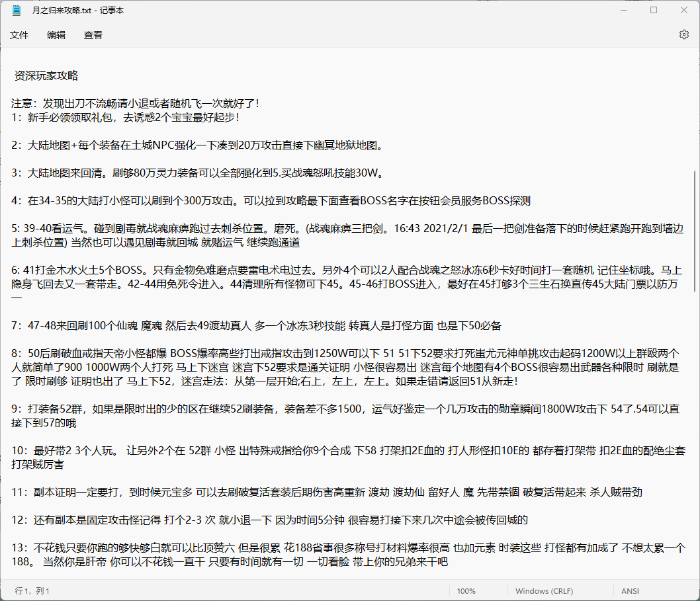Screen dimensions: 700x601
Task: Click the ANSI encoding indicator
Action: pyautogui.click(x=629, y=590)
